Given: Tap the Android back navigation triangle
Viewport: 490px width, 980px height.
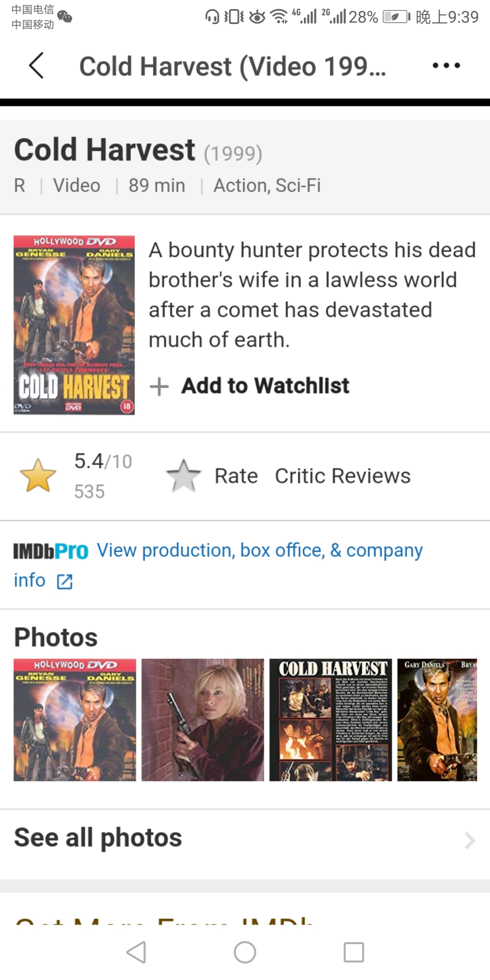Looking at the screenshot, I should coord(136,952).
